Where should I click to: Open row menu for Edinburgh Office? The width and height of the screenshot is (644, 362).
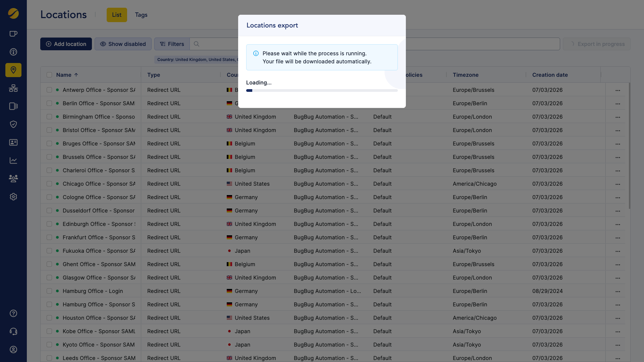click(618, 224)
